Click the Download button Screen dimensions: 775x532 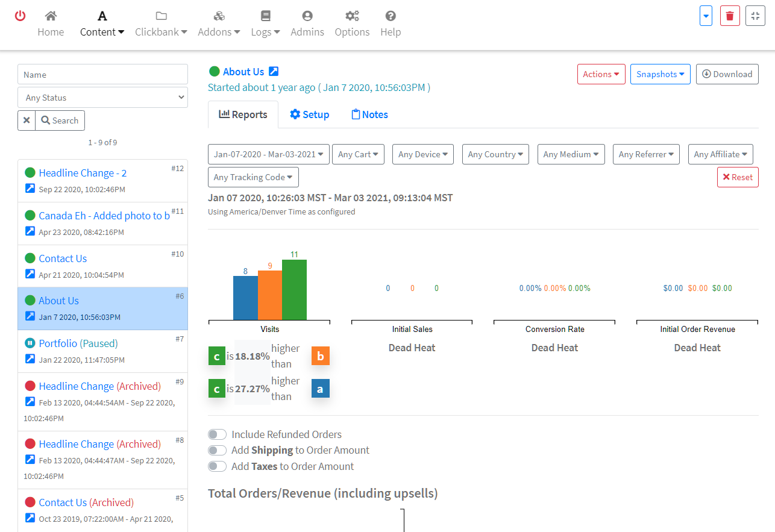tap(727, 74)
